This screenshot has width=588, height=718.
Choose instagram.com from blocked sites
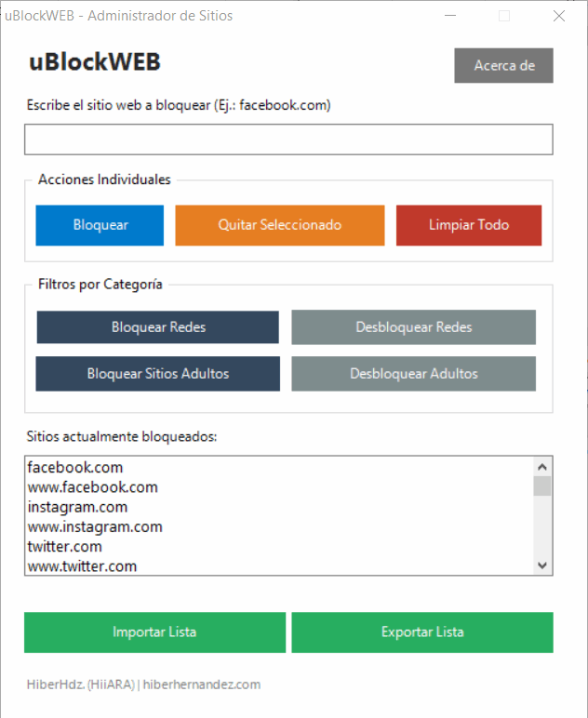77,507
